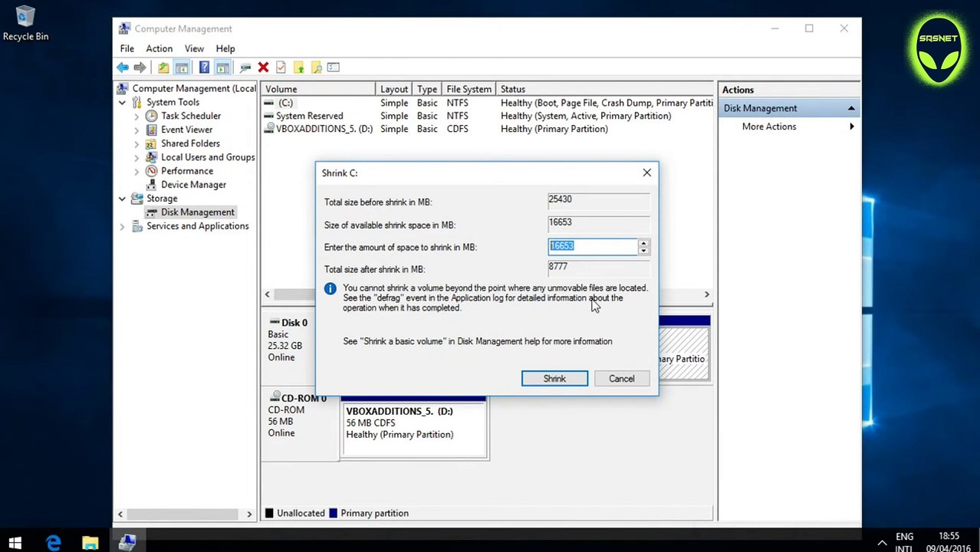Click the checklist settings toolbar icon
This screenshot has height=552, width=980.
tap(334, 67)
